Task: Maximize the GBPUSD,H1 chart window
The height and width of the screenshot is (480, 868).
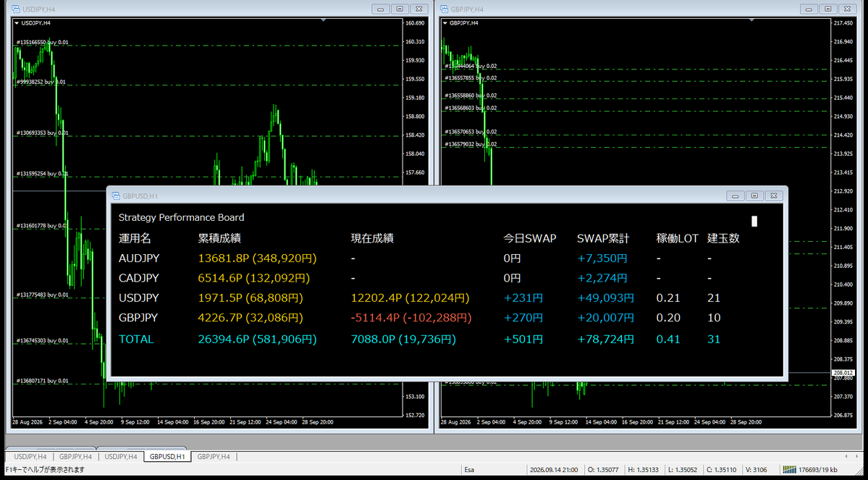Action: [754, 195]
